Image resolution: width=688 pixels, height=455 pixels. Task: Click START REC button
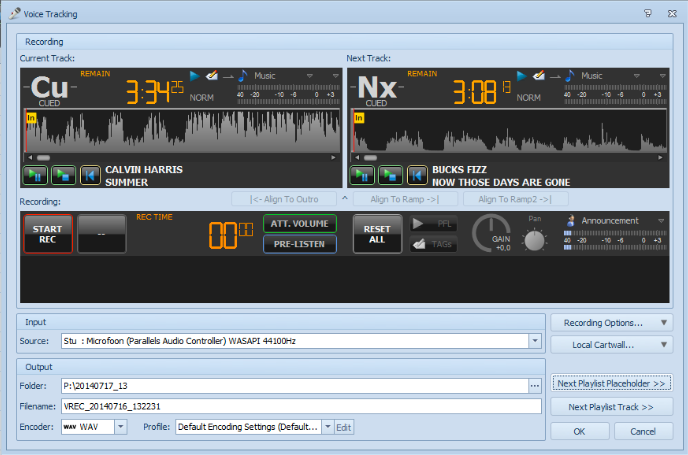tap(48, 234)
